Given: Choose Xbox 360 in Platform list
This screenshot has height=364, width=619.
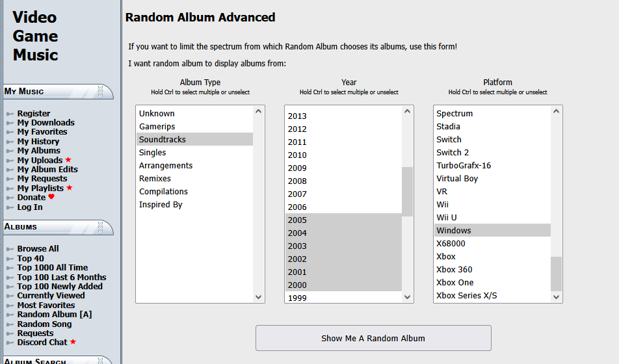Looking at the screenshot, I should [454, 269].
